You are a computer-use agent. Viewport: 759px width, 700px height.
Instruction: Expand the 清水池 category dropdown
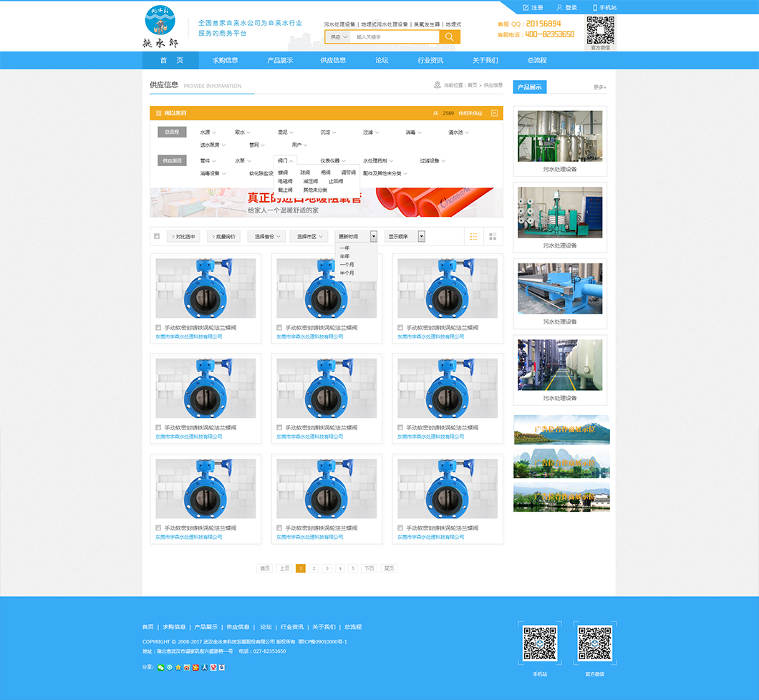(459, 132)
